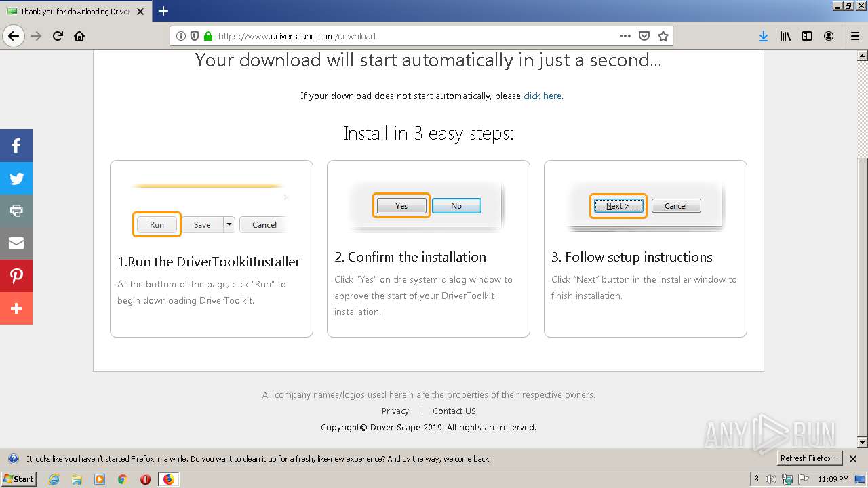This screenshot has width=868, height=488.
Task: Switch to Firefox window in taskbar
Action: (x=169, y=479)
